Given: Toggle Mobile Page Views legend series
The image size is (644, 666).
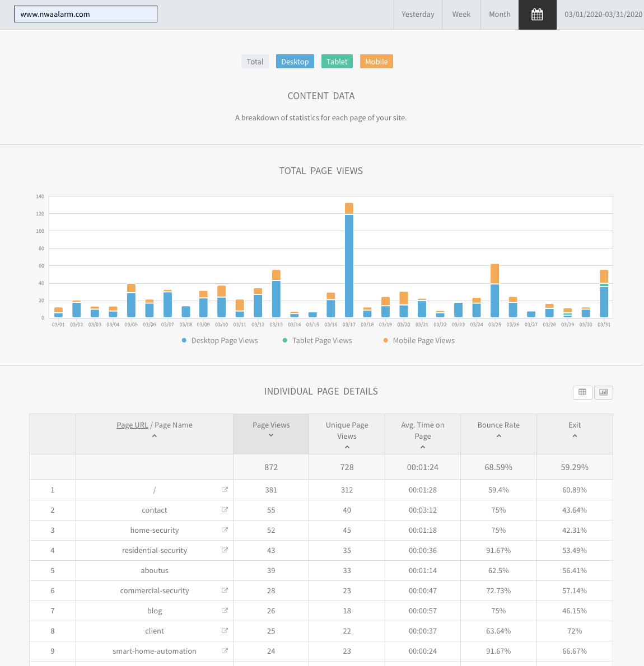Looking at the screenshot, I should coord(419,341).
